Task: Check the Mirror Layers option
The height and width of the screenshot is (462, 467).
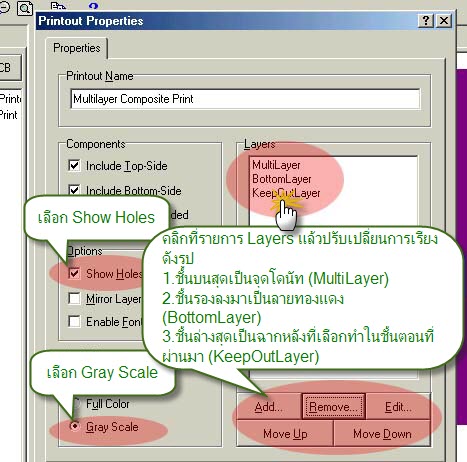Action: coord(74,298)
